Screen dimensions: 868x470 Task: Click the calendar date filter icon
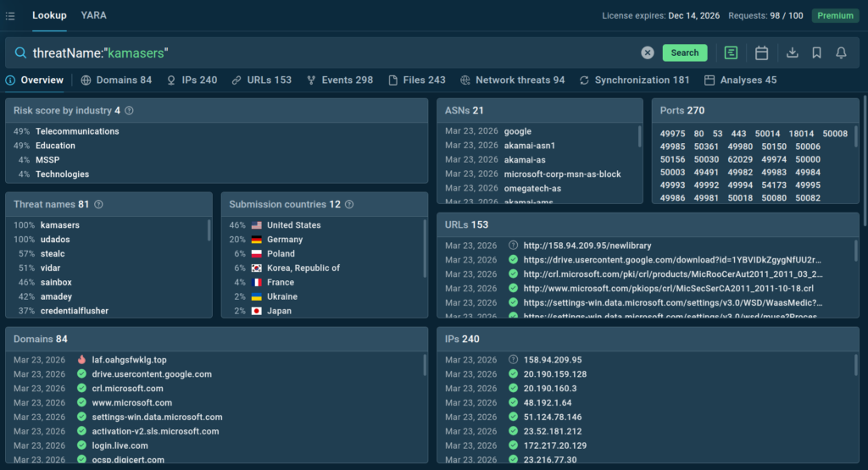(761, 53)
